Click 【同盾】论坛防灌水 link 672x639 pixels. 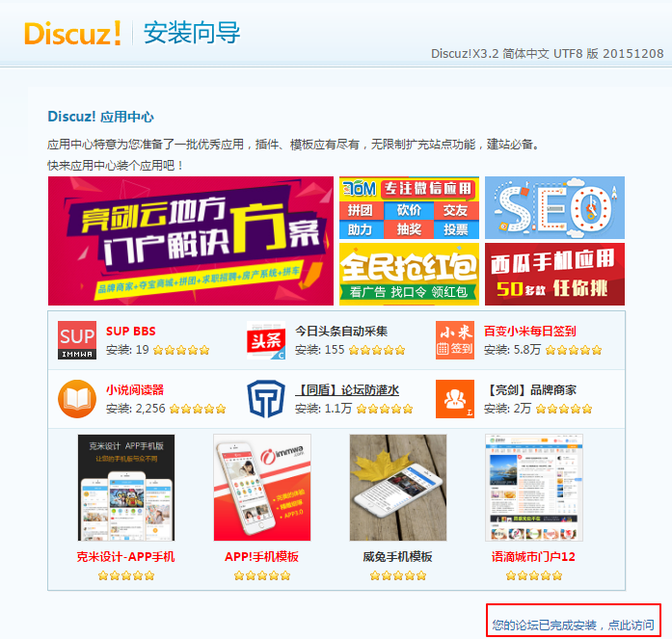point(347,389)
